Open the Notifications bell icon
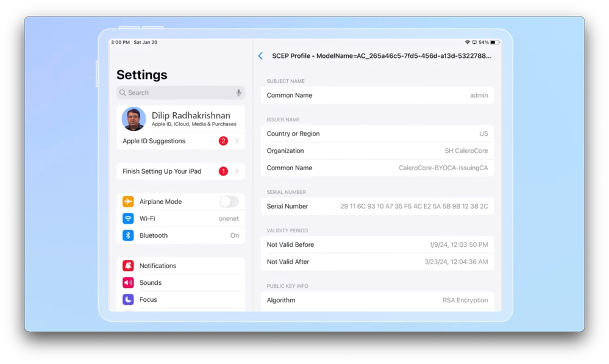 click(x=128, y=266)
